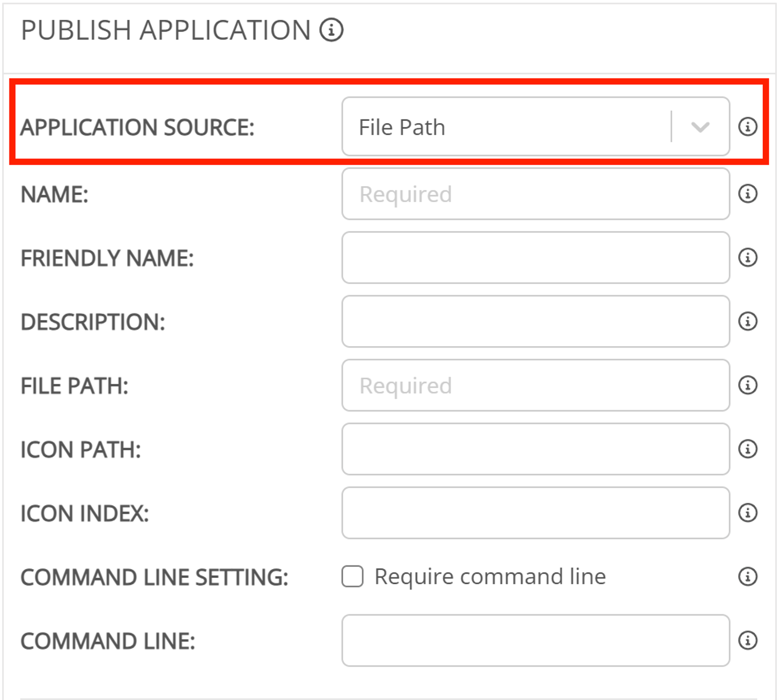Image resolution: width=779 pixels, height=700 pixels.
Task: Click the info icon beside Publish Application title
Action: coord(331,30)
